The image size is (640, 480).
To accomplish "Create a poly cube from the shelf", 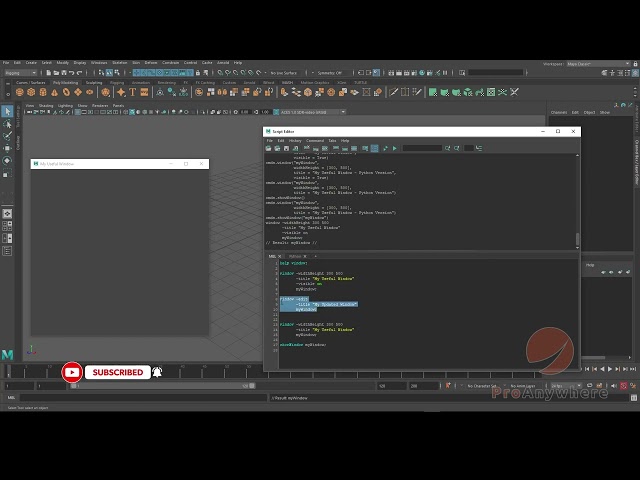I will 31,92.
